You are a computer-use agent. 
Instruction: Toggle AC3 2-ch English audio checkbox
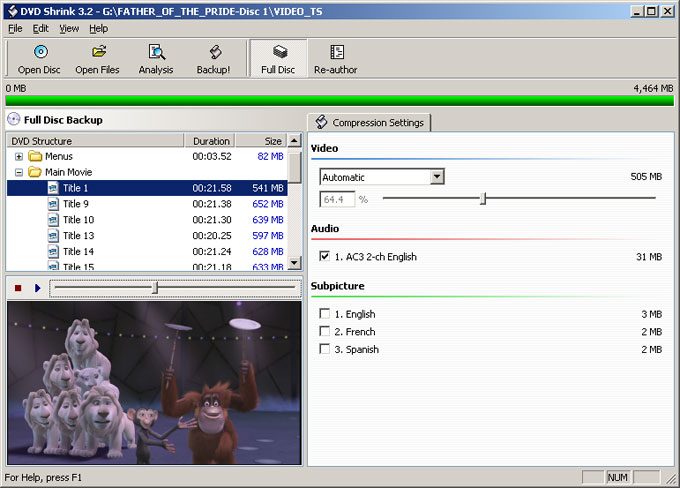pos(324,256)
